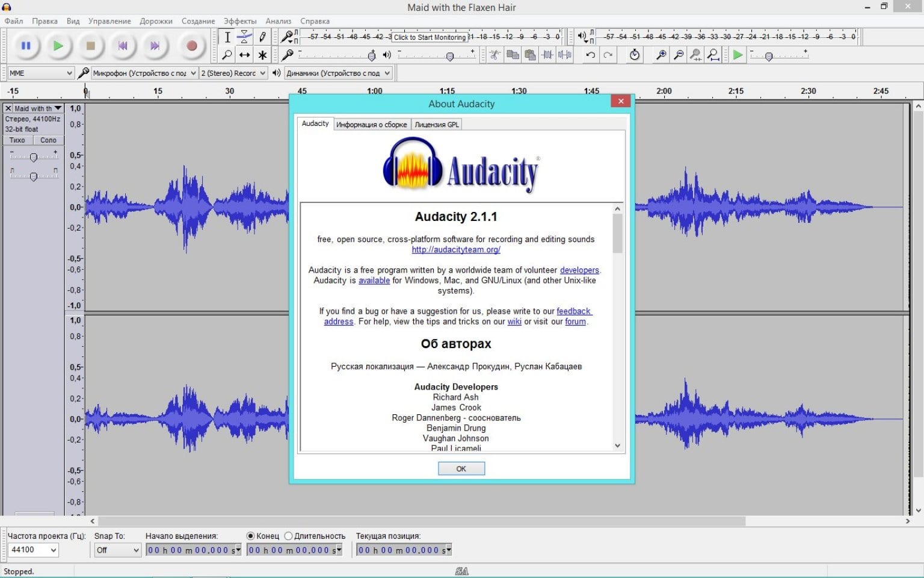Mute the track with Тихо button
The height and width of the screenshot is (578, 924).
[x=17, y=140]
